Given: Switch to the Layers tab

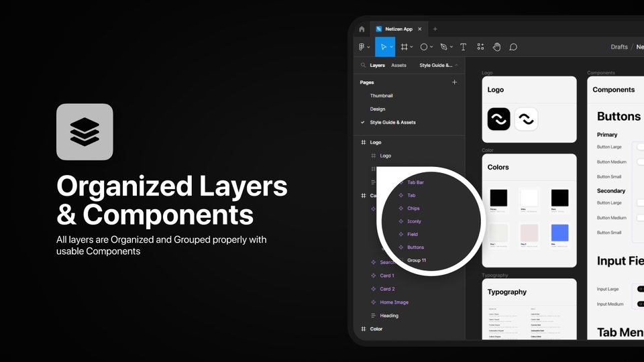Looking at the screenshot, I should click(377, 65).
